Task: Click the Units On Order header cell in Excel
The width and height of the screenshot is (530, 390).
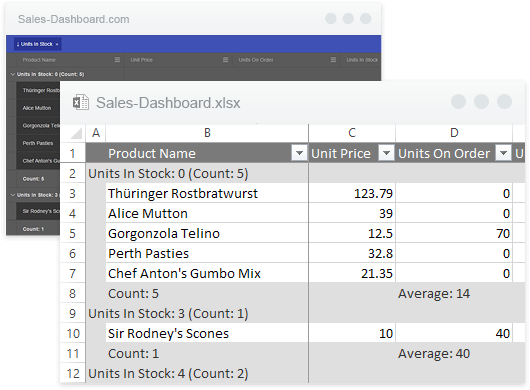Action: (x=454, y=153)
